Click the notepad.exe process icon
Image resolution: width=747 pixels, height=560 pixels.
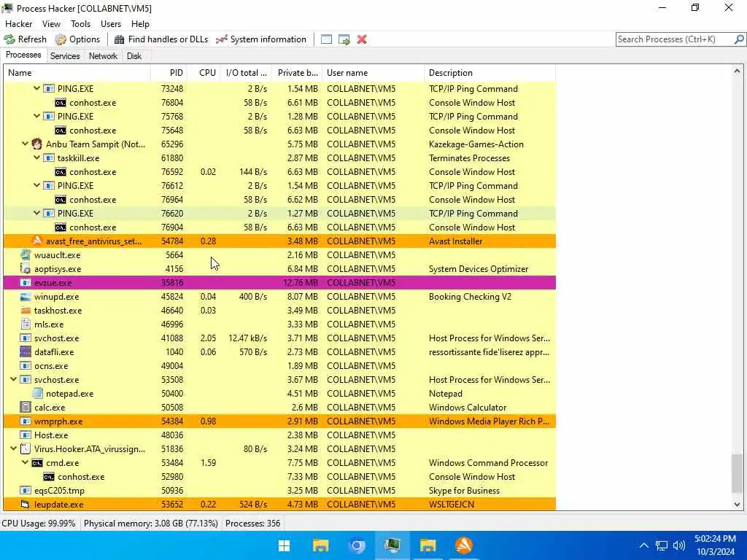point(37,393)
